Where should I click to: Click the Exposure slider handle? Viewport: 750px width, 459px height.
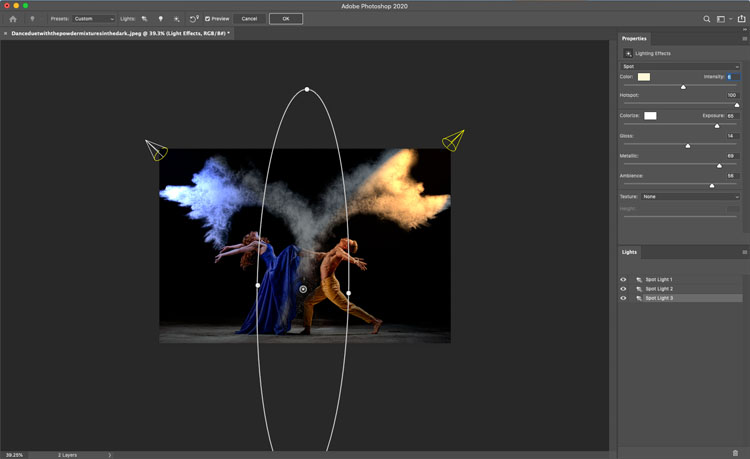point(717,126)
